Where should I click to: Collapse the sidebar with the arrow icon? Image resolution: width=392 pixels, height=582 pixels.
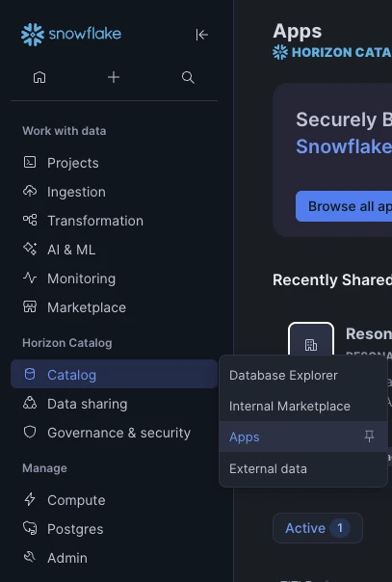click(201, 35)
